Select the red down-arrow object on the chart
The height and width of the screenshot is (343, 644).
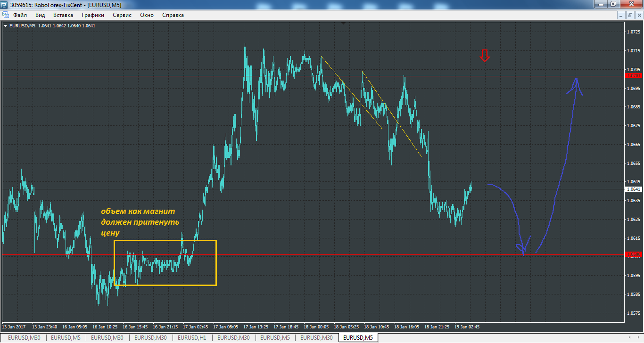coord(485,55)
